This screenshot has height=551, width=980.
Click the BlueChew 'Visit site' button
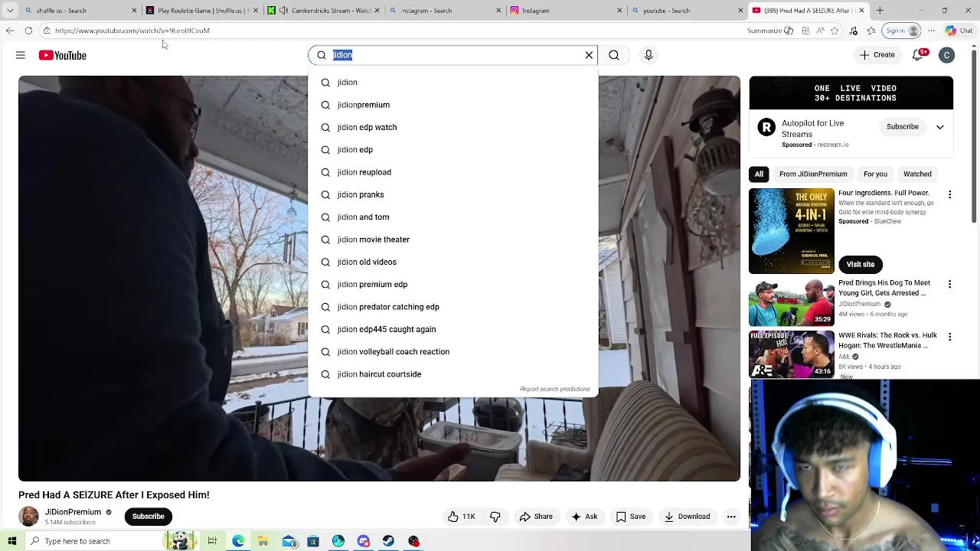coord(861,265)
